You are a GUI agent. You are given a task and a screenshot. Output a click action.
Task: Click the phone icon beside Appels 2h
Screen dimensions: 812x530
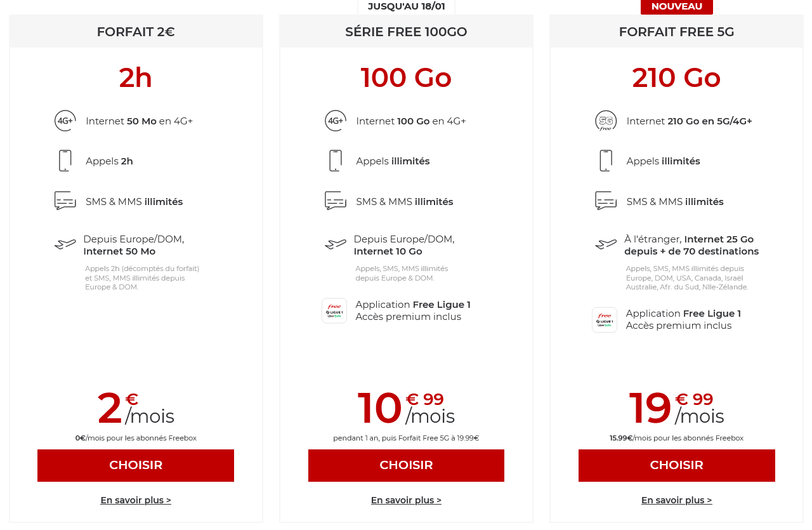[x=65, y=161]
